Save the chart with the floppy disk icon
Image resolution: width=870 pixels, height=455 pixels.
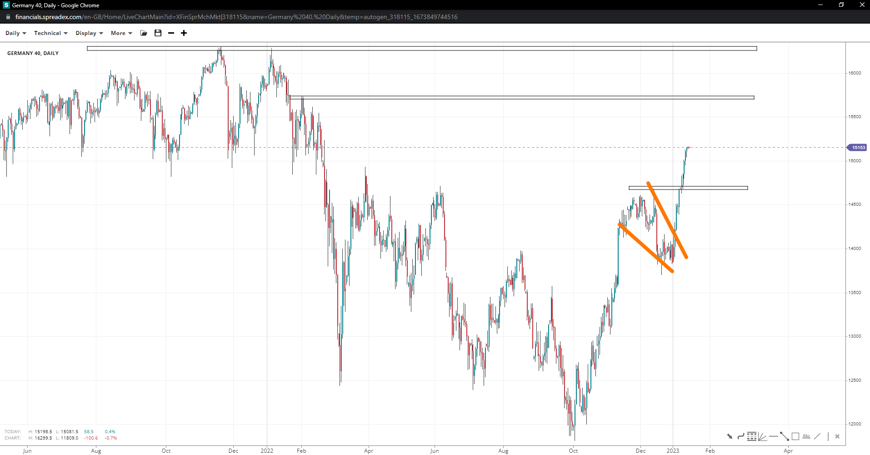pos(158,33)
